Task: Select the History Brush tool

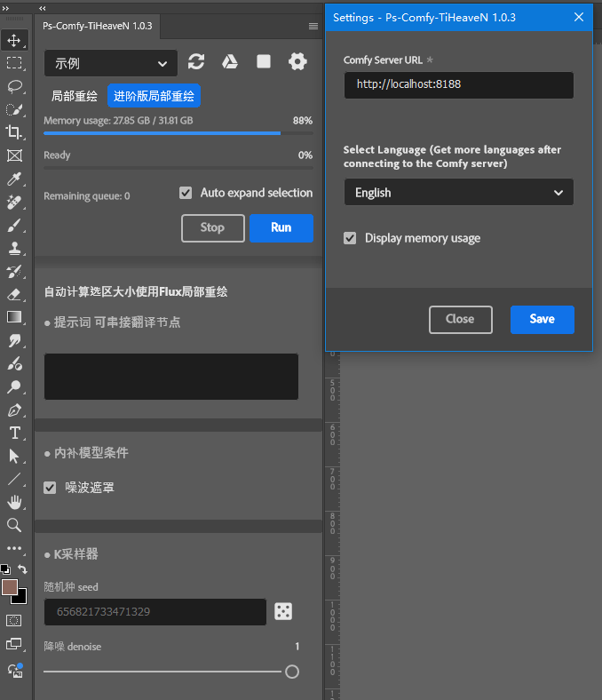Action: tap(14, 272)
